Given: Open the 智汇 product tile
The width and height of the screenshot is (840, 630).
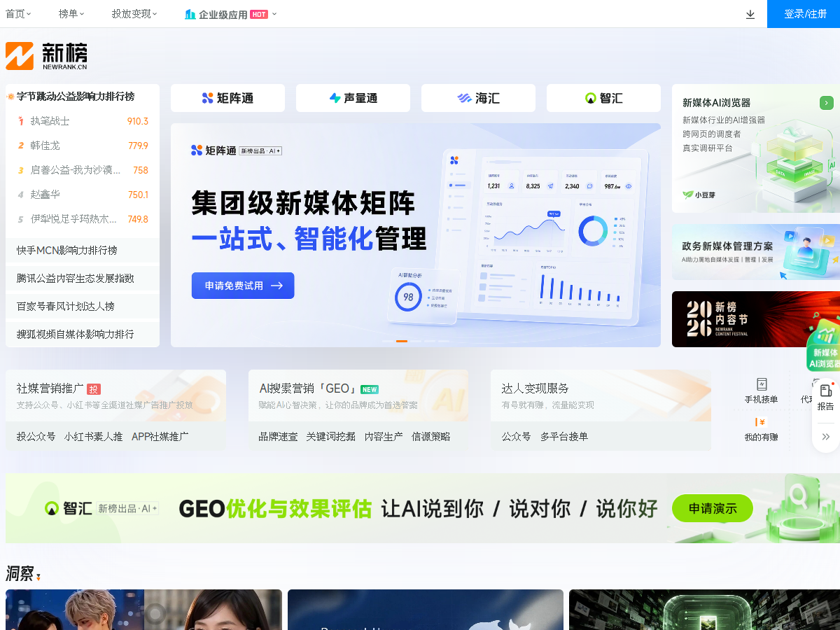Looking at the screenshot, I should (x=603, y=98).
